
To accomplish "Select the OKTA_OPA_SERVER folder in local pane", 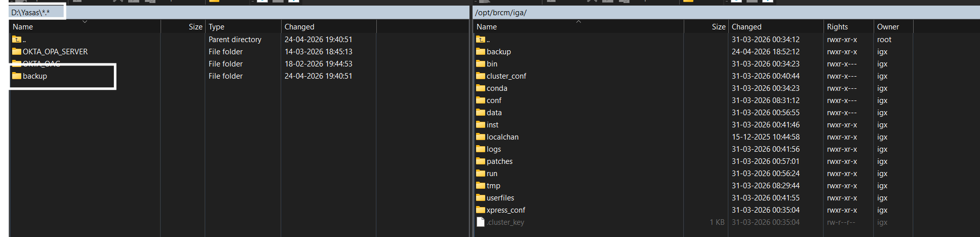I will (x=55, y=52).
